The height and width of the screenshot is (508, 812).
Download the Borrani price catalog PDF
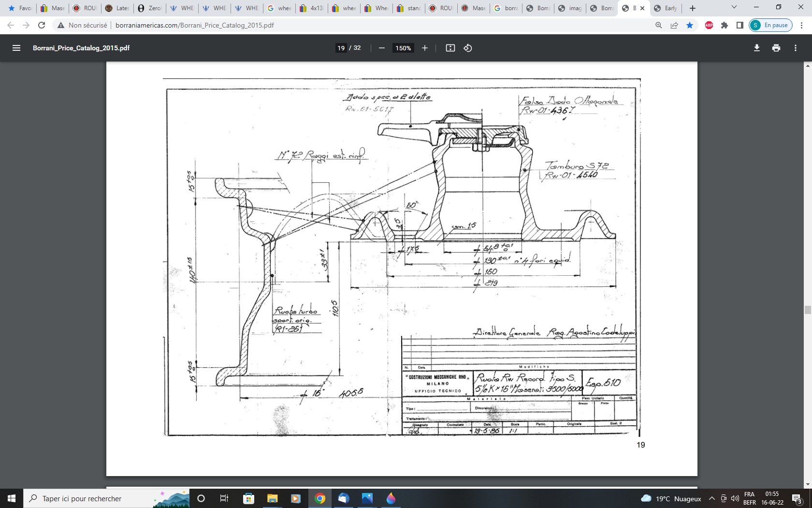pyautogui.click(x=757, y=48)
